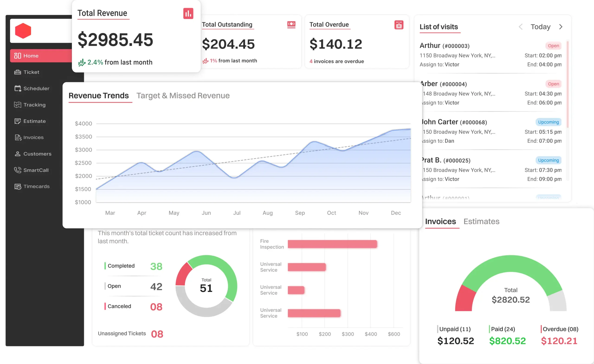This screenshot has width=594, height=364.
Task: Click the Completed 38 tickets row
Action: pyautogui.click(x=133, y=266)
